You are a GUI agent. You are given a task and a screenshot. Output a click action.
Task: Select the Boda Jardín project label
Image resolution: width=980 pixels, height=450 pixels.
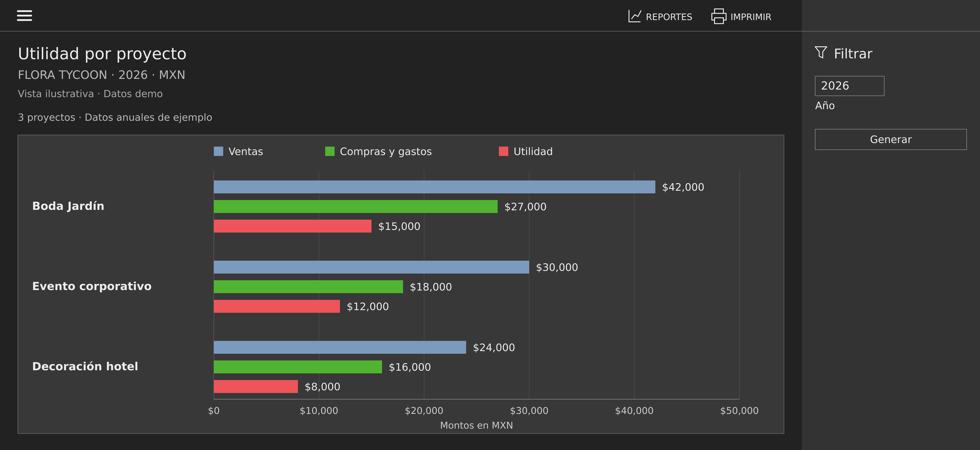68,206
